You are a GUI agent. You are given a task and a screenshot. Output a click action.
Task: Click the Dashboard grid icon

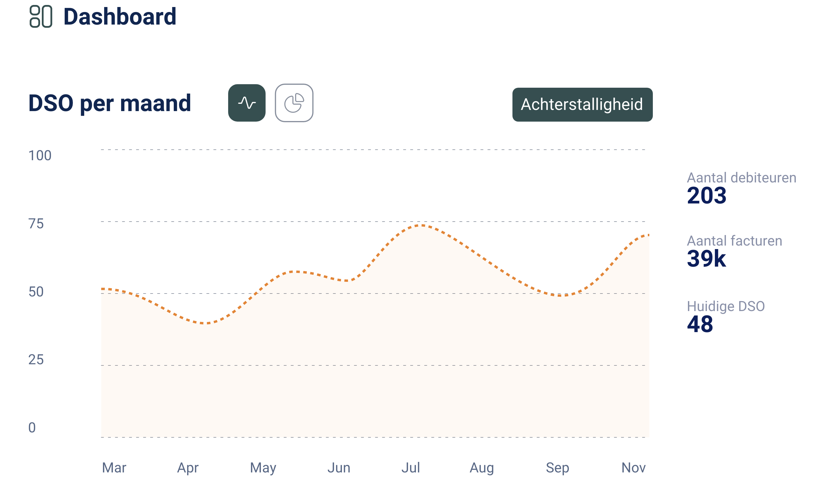coord(41,16)
